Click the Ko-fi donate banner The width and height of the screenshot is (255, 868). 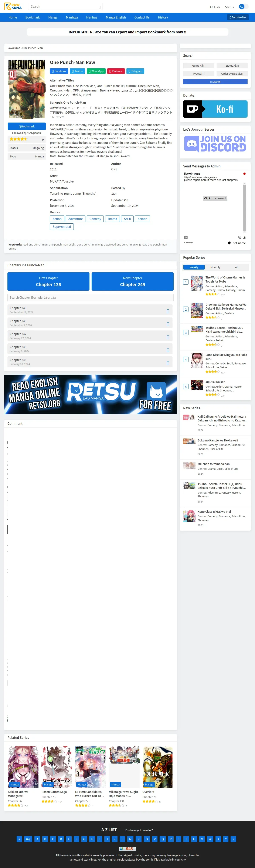coord(215,109)
